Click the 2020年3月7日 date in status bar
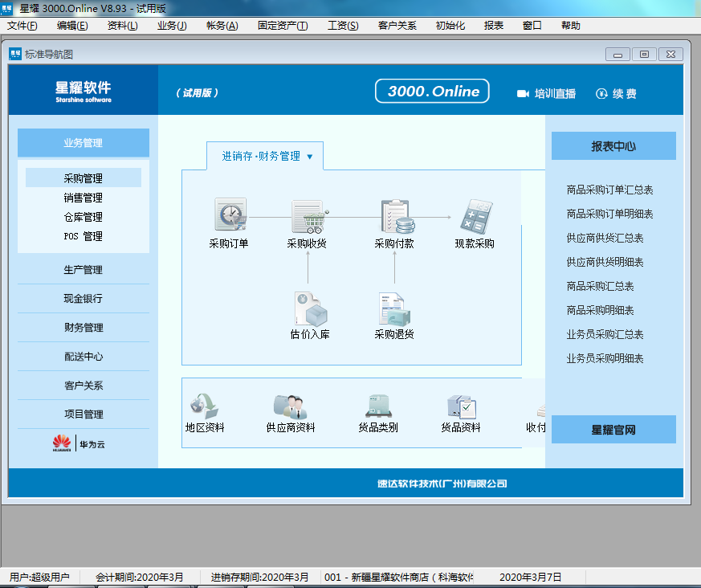The image size is (701, 588). click(530, 578)
